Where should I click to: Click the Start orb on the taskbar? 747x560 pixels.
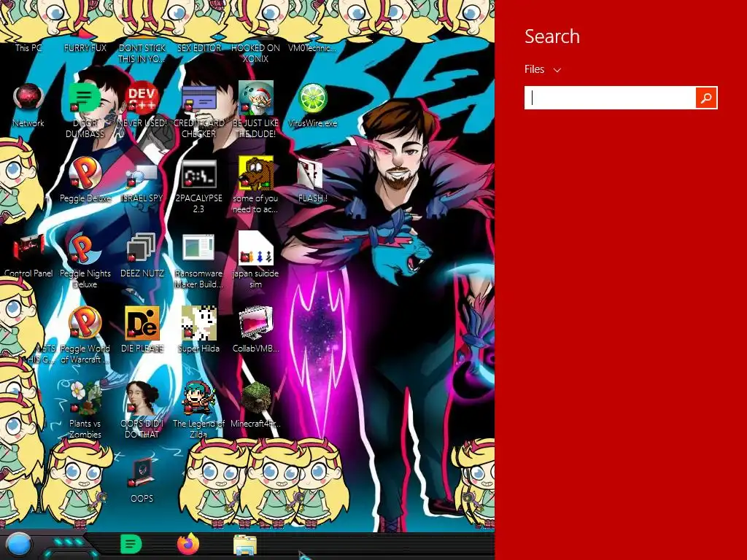pyautogui.click(x=18, y=545)
